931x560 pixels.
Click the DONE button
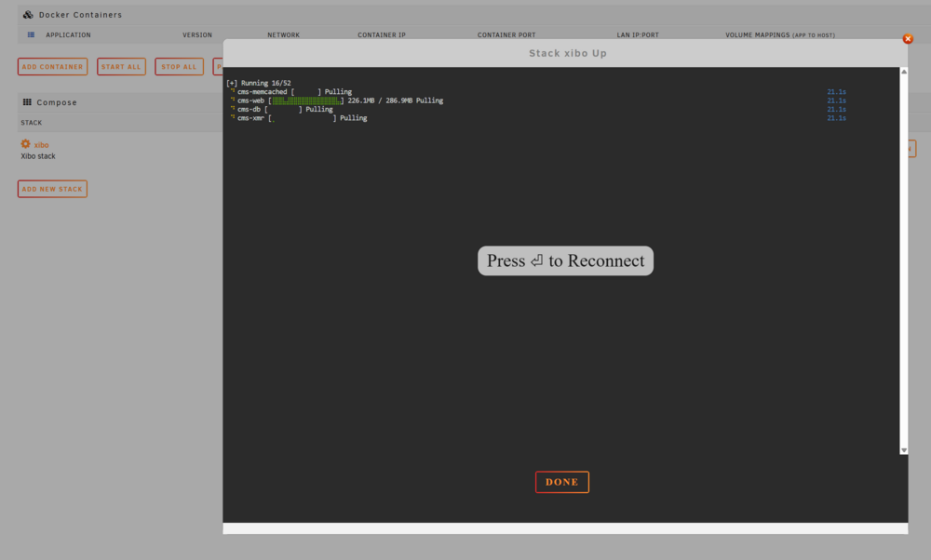click(x=561, y=482)
